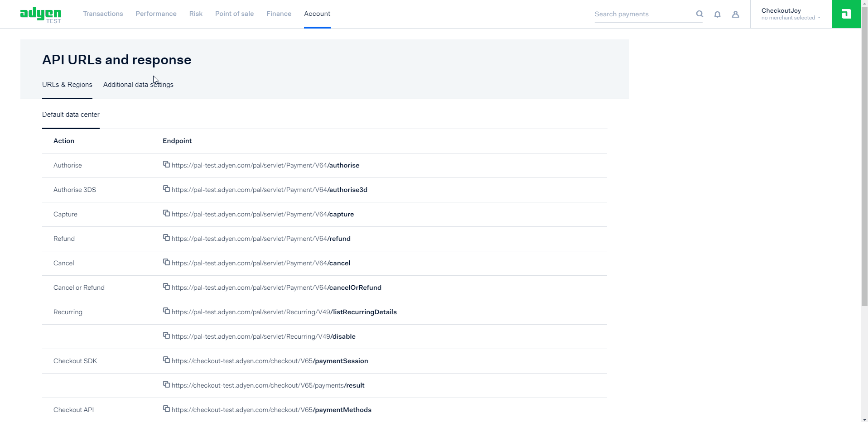Image resolution: width=868 pixels, height=422 pixels.
Task: Click the refund endpoint URL text
Action: 261,239
